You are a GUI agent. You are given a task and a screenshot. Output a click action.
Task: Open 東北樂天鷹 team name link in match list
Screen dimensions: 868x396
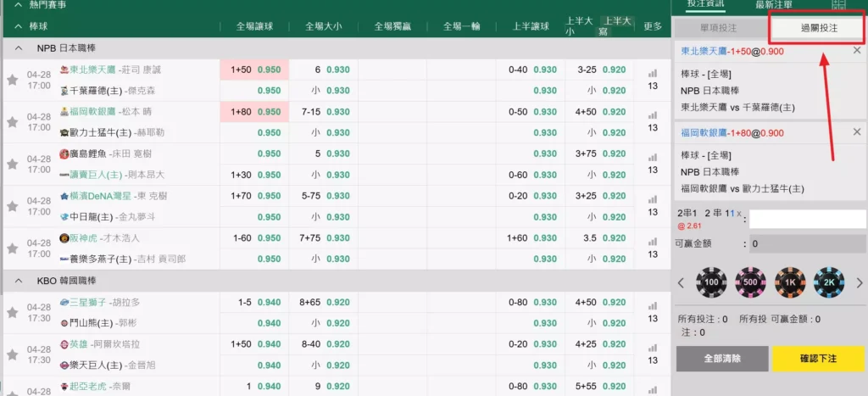point(92,70)
